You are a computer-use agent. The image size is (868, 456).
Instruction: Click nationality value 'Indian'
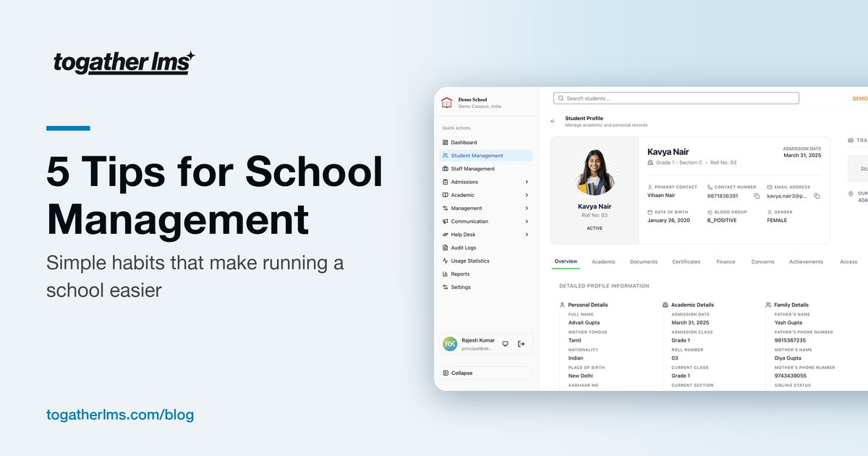[576, 358]
